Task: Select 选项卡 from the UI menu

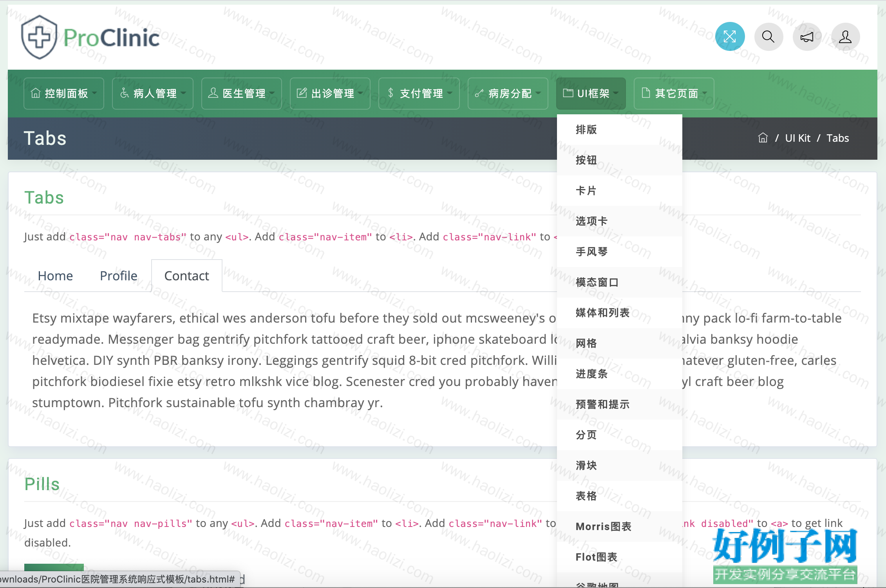Action: point(620,221)
